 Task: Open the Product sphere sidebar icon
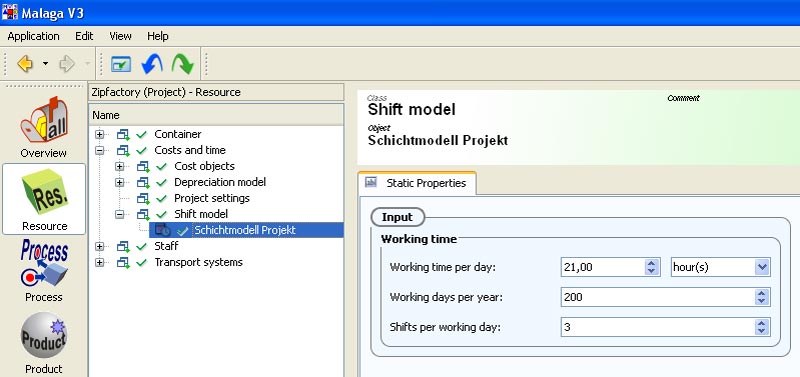pos(44,336)
